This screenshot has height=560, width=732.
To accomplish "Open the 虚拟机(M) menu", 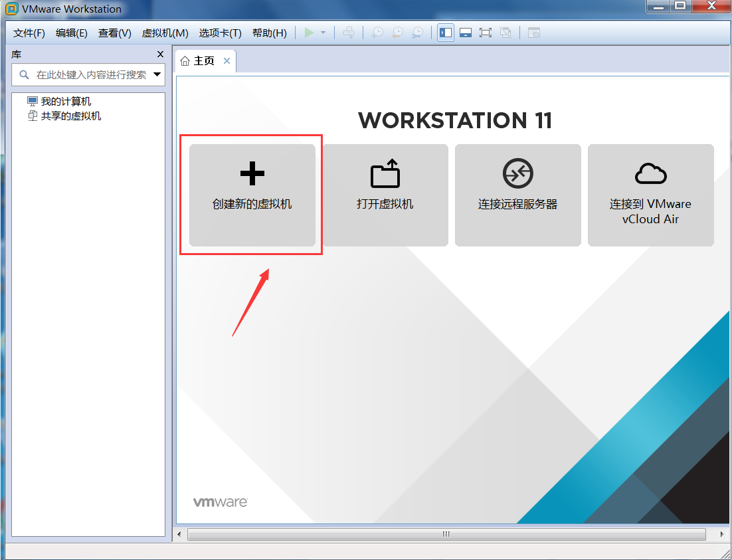I will pyautogui.click(x=165, y=33).
